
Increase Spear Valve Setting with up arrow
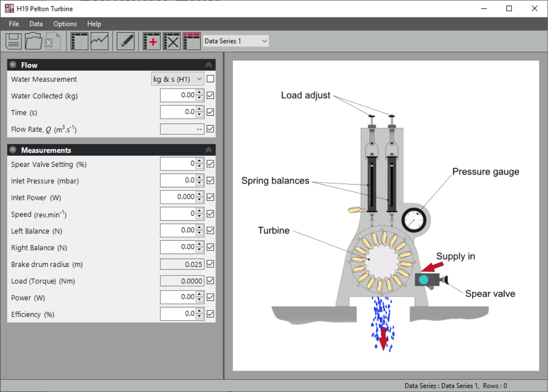[x=200, y=161]
